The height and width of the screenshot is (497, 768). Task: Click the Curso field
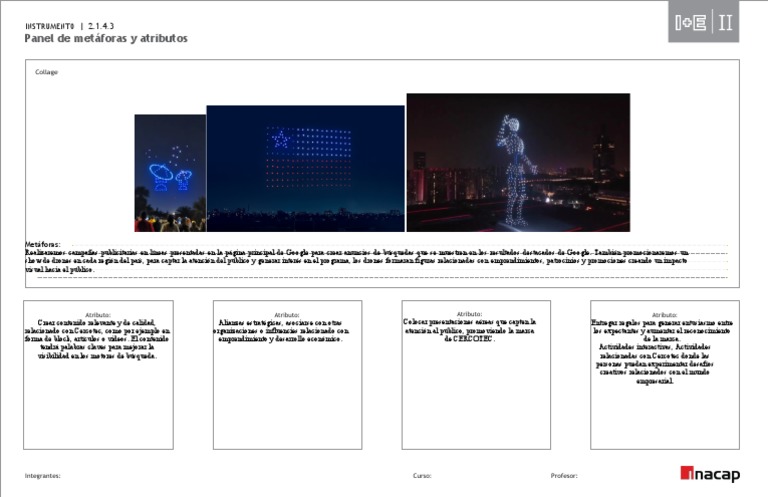[x=422, y=476]
